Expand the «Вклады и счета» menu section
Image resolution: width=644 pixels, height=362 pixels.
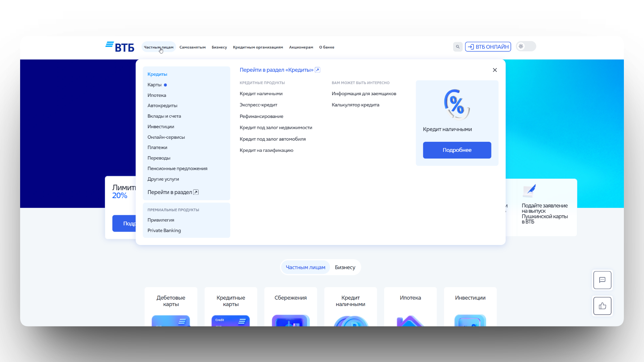[164, 116]
